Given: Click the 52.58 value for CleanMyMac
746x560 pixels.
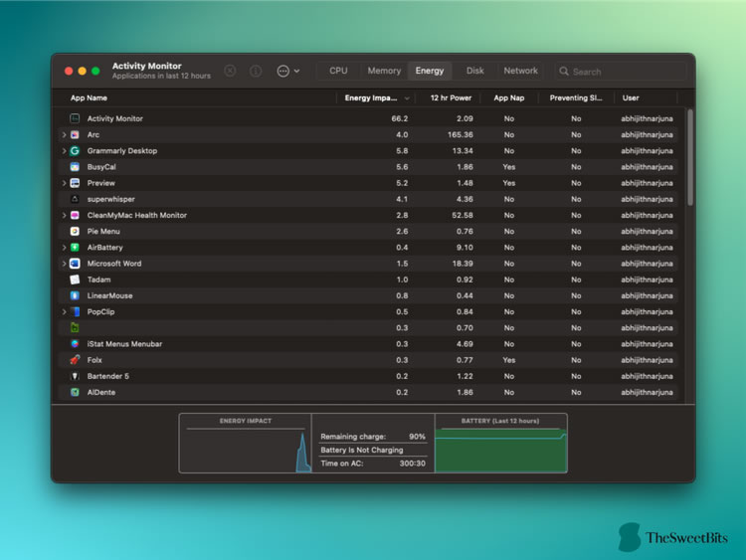Looking at the screenshot, I should (462, 215).
